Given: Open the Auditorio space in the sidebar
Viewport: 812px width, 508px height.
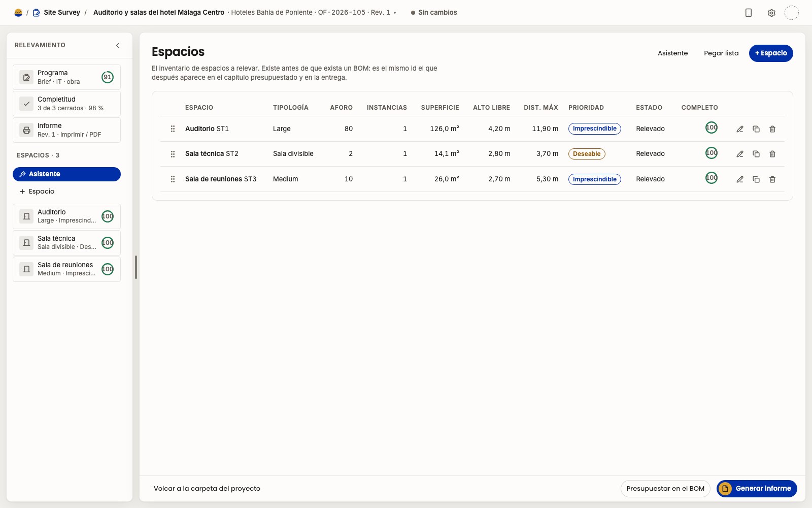Looking at the screenshot, I should tap(66, 216).
